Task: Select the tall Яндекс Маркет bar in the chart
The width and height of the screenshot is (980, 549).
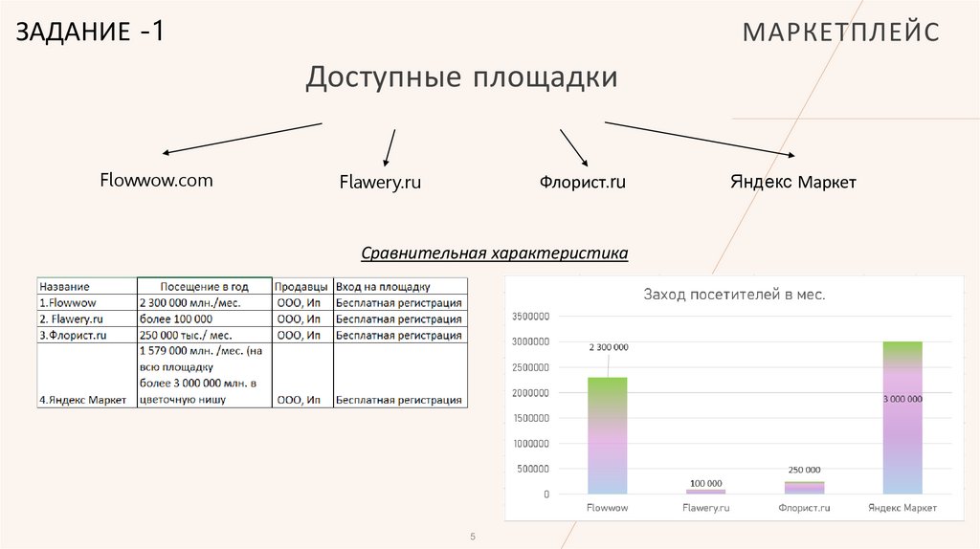Action: 902,418
